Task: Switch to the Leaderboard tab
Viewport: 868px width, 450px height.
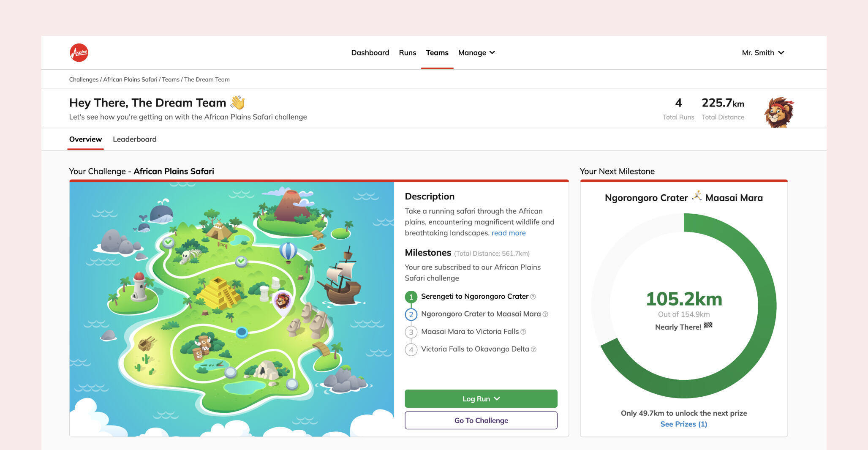Action: pos(134,139)
